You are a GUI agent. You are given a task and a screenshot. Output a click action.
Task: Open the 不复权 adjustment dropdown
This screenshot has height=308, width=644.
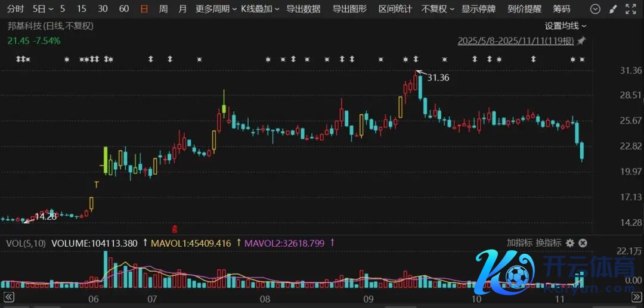[437, 9]
